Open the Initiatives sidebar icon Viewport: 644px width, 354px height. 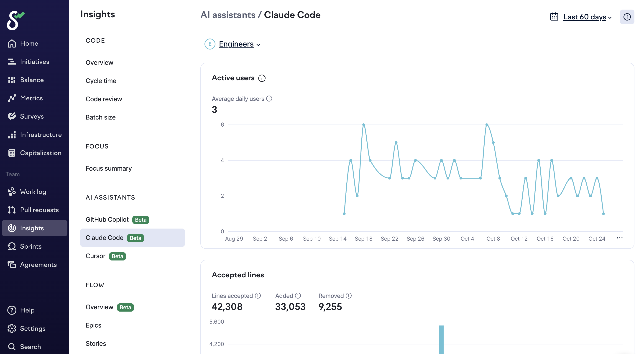[11, 62]
